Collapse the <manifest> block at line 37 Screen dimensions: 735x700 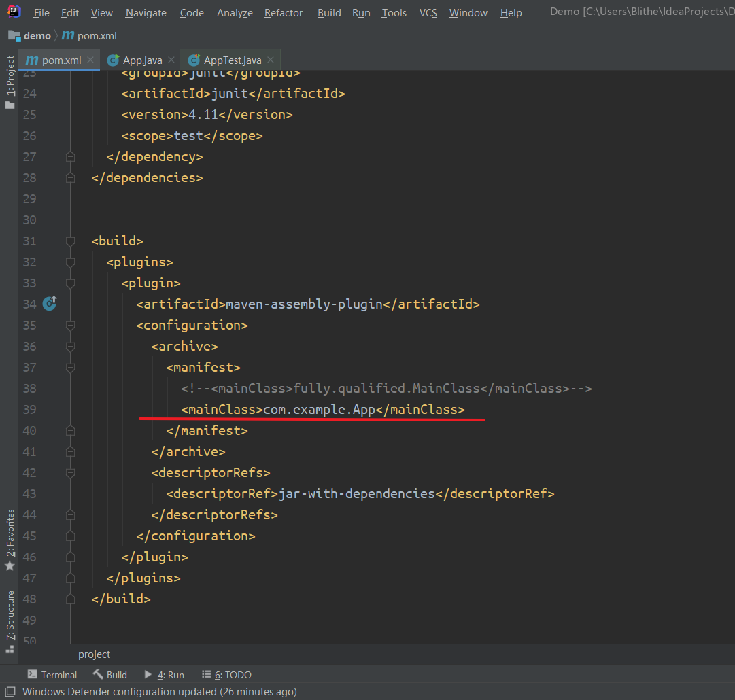coord(70,368)
